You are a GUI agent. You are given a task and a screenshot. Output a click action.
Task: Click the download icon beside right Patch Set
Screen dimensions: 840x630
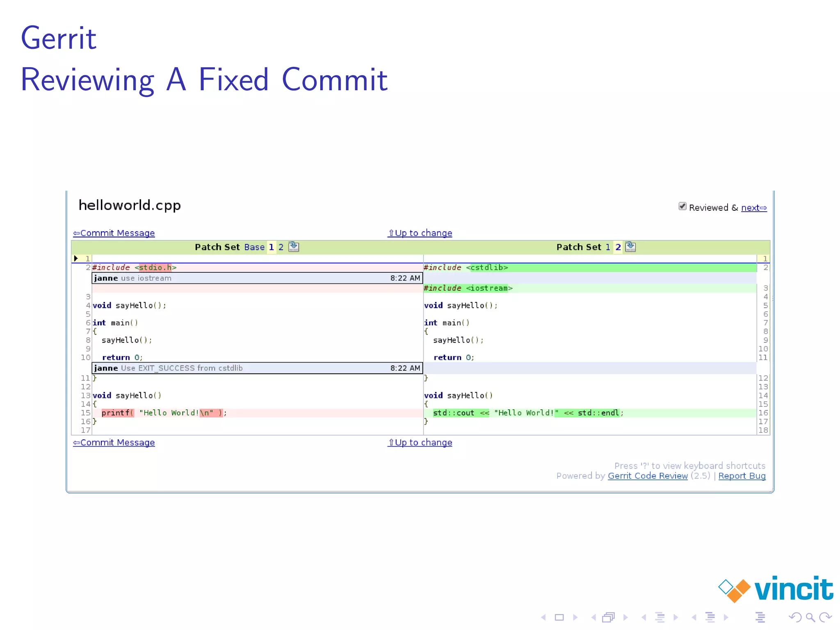click(630, 247)
